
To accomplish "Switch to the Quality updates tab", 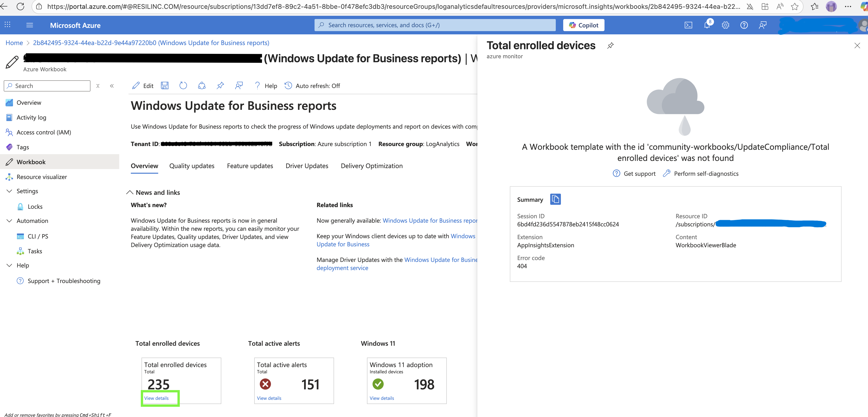I will click(x=192, y=166).
